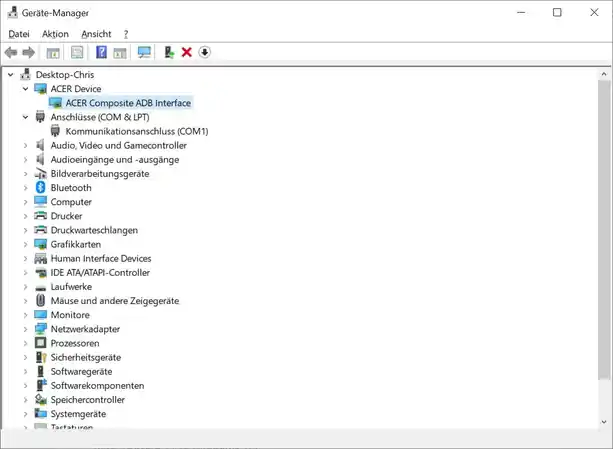
Task: Expand the Softwaregeräte arrow
Action: [x=25, y=371]
